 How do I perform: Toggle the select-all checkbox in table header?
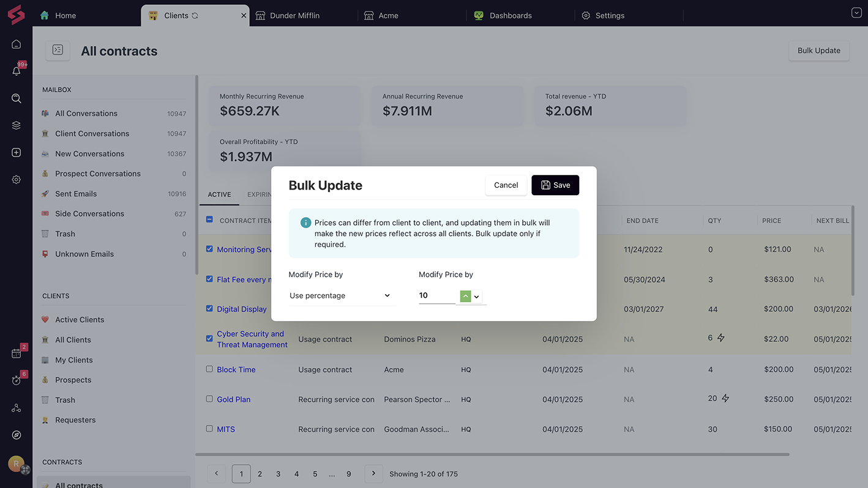tap(209, 220)
